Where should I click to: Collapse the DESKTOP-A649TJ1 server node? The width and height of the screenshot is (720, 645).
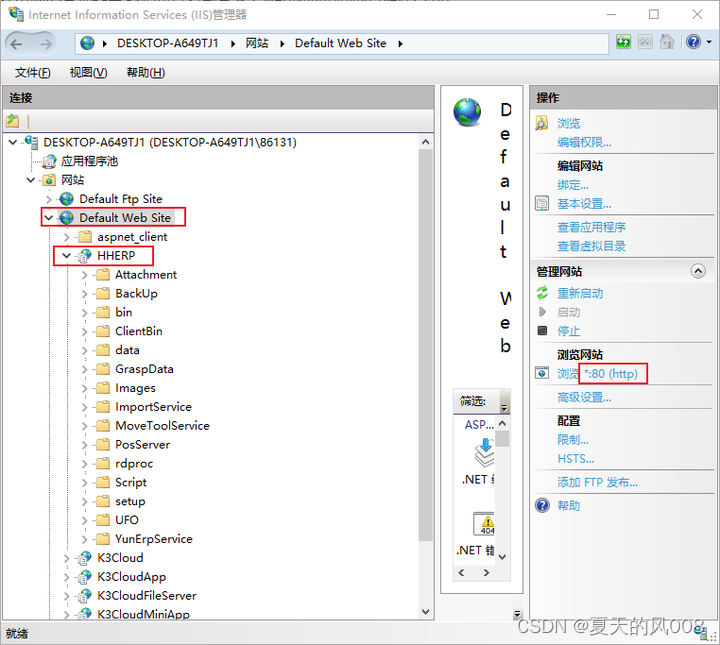tap(13, 142)
